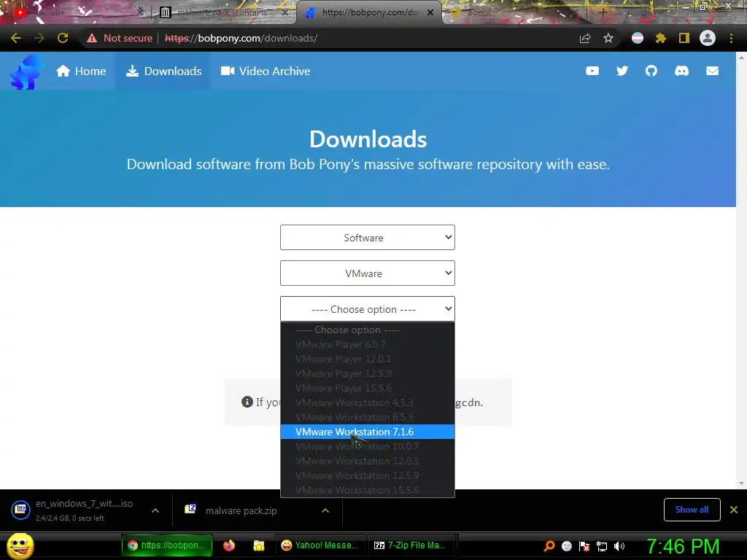Click the Bob Pony site logo
Screen dimensions: 747x560
point(27,71)
